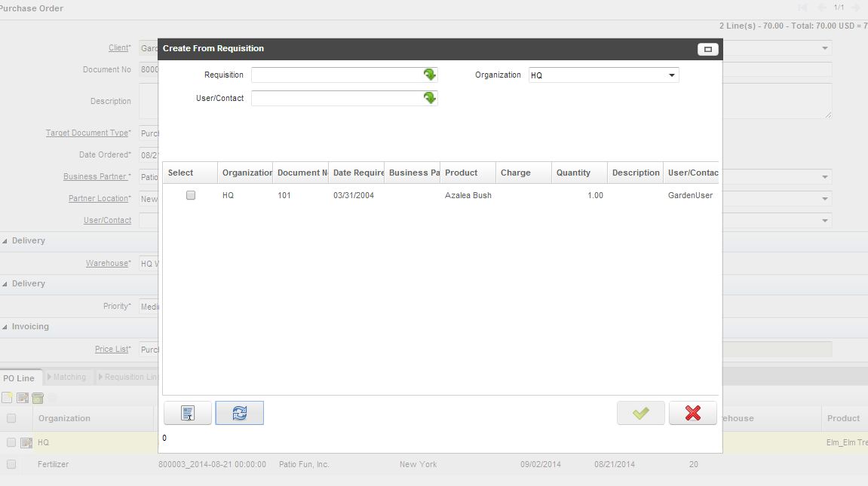Collapse the Invoicing section
Viewport: 868px width, 486px height.
[5, 327]
